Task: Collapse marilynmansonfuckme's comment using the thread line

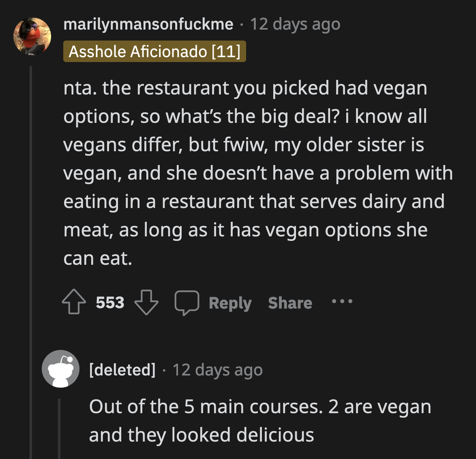Action: coord(31,182)
